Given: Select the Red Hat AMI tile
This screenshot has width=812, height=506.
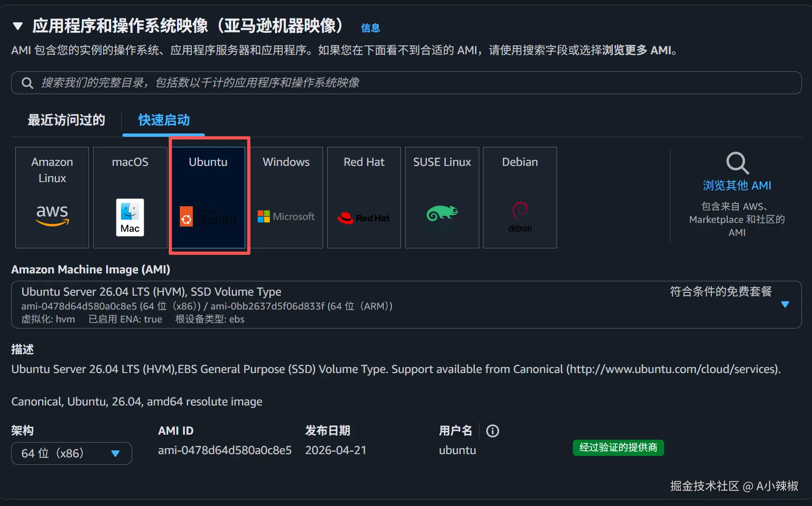Looking at the screenshot, I should pos(364,197).
